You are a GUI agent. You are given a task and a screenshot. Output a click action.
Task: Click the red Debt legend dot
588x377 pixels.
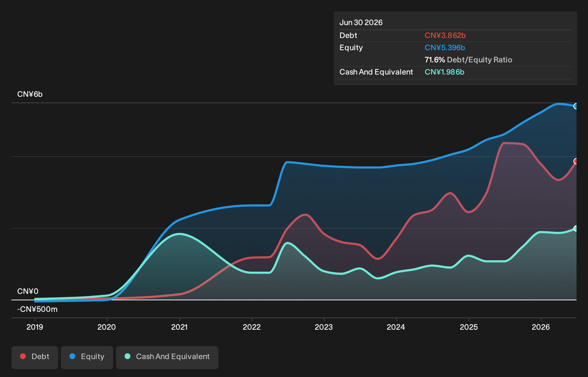(x=23, y=356)
